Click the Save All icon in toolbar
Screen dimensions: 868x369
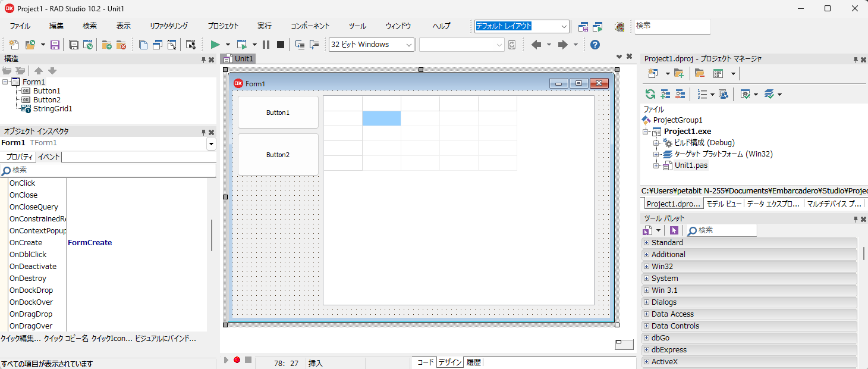point(74,45)
